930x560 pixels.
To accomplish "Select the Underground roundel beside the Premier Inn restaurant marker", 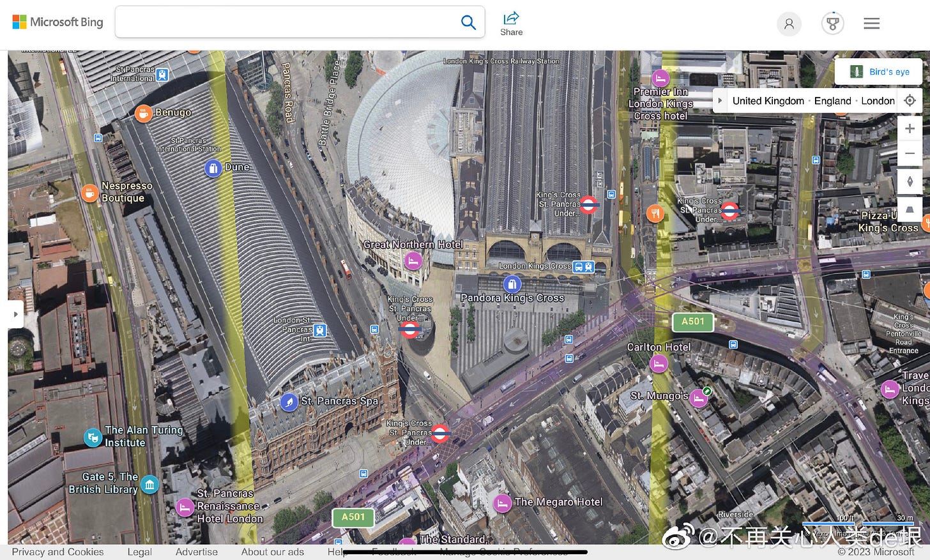I will pos(729,210).
